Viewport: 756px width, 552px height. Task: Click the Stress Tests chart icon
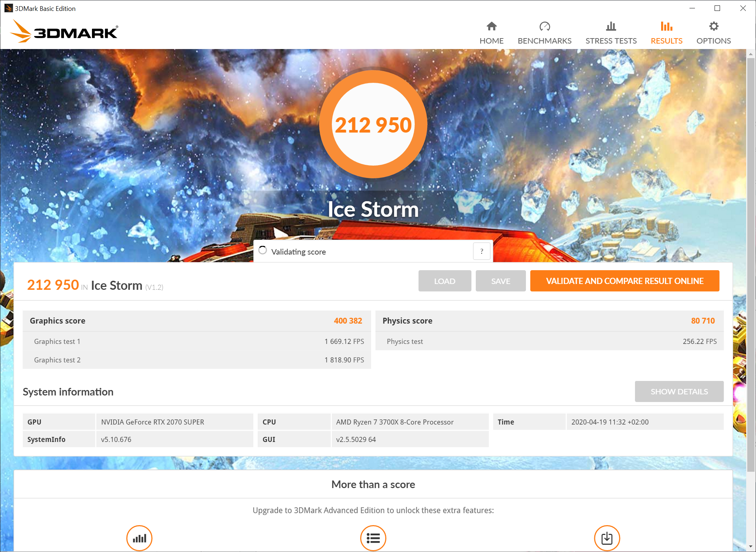pos(611,26)
